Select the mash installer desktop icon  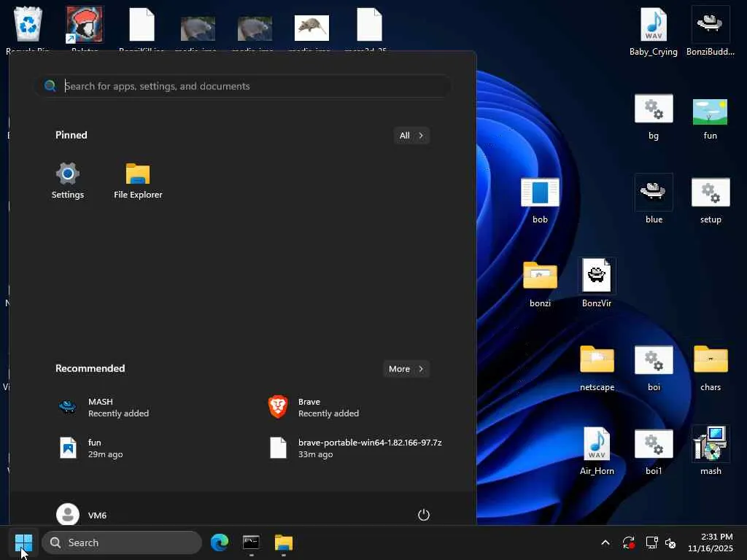(x=711, y=452)
